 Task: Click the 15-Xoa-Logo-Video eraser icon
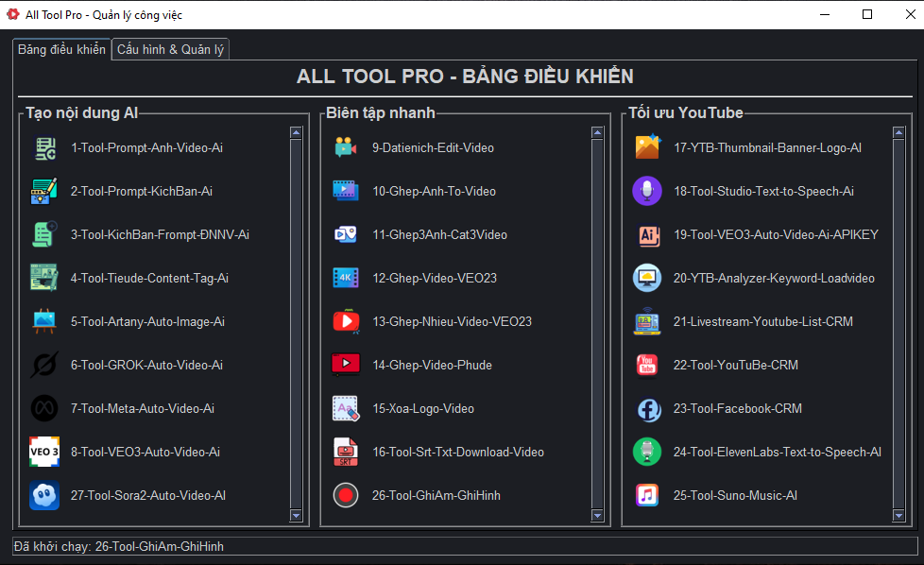[x=346, y=408]
